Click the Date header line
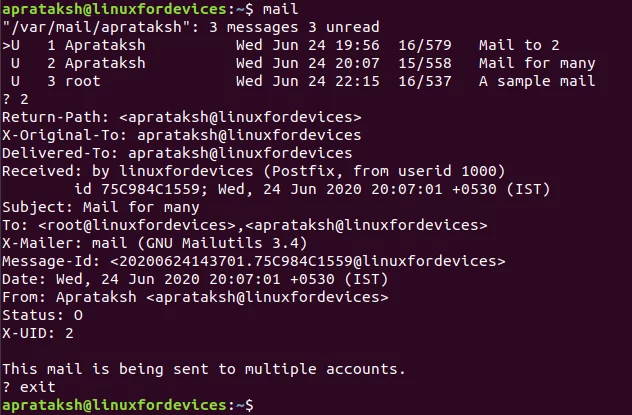 [x=195, y=279]
